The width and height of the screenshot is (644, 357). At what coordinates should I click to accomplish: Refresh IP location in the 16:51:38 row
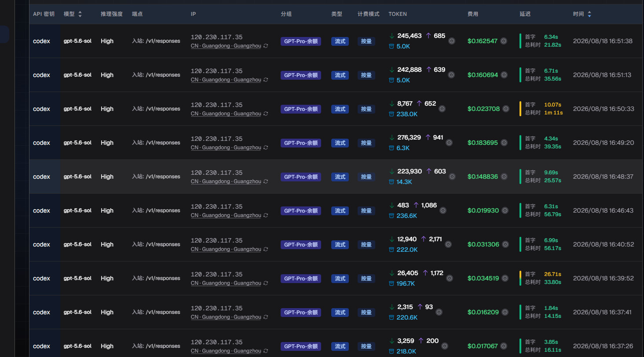coord(266,46)
